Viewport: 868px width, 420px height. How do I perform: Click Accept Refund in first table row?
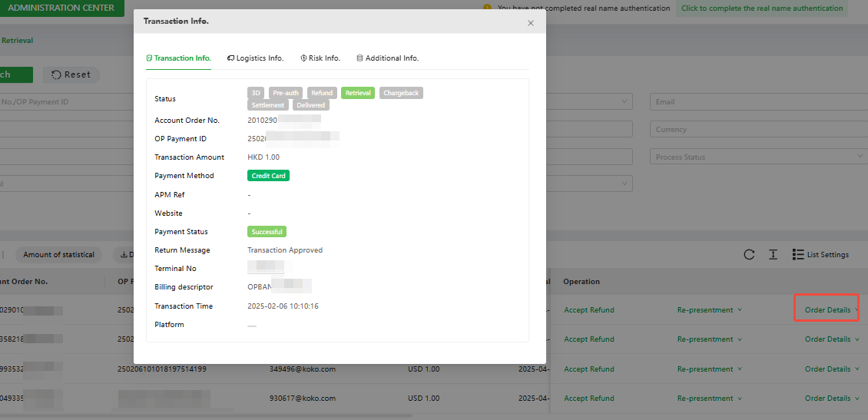(589, 310)
